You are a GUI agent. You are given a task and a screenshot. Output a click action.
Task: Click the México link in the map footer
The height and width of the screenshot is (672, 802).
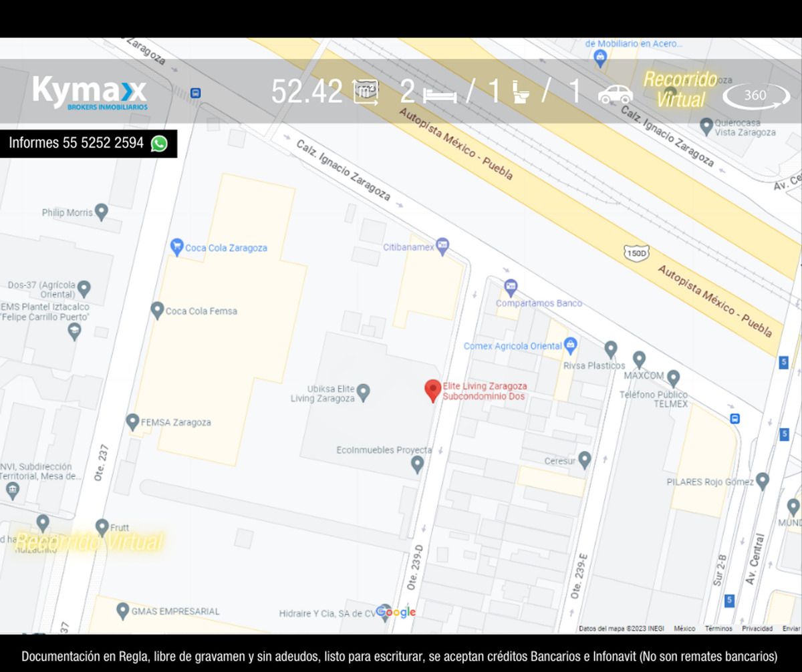tap(684, 629)
